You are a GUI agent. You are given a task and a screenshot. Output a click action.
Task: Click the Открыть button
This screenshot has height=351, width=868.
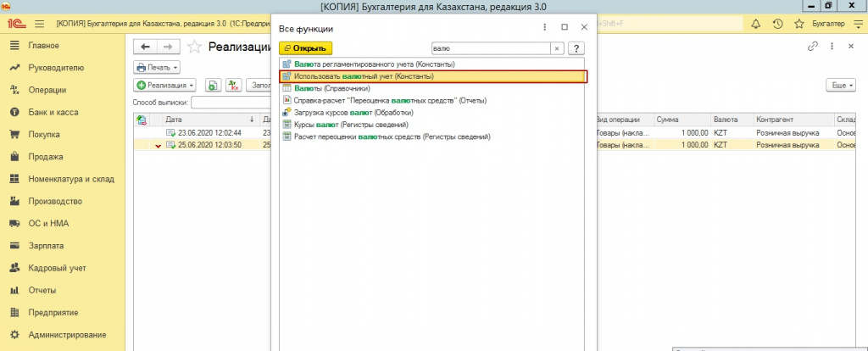(305, 48)
